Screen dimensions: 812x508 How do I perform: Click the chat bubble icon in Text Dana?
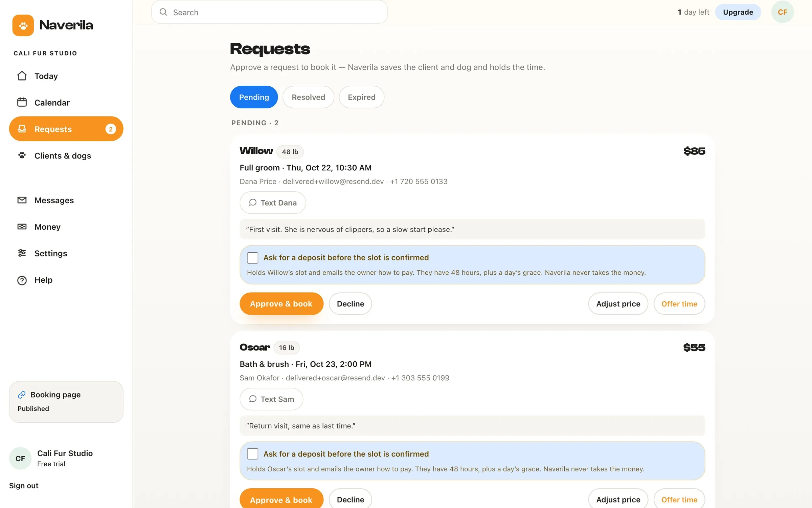tap(253, 203)
